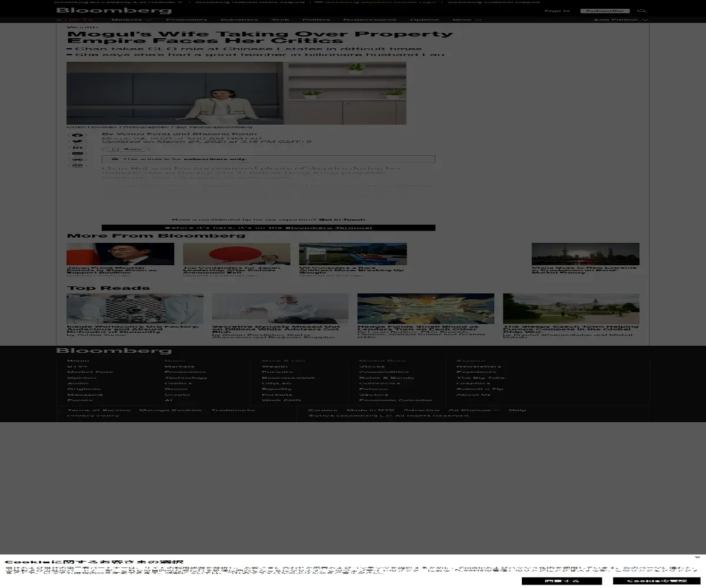
Task: Click the gift icon below share icons
Action: (77, 166)
